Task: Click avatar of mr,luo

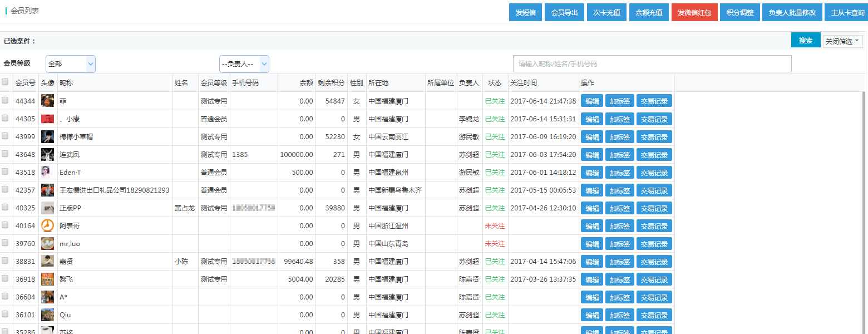Action: (x=48, y=243)
